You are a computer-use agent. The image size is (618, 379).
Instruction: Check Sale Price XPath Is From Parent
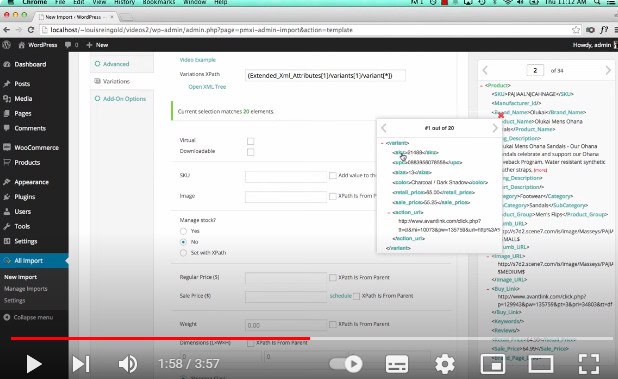(x=356, y=296)
